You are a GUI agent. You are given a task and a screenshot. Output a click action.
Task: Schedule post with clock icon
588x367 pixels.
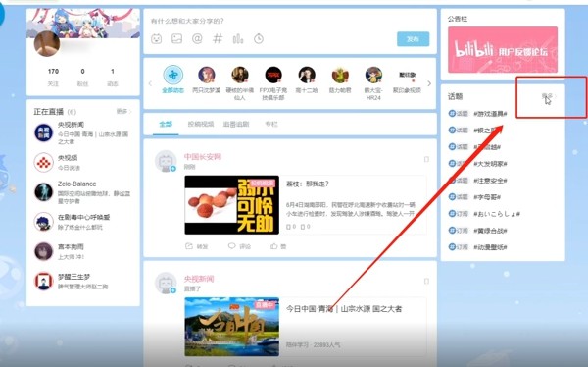[259, 38]
